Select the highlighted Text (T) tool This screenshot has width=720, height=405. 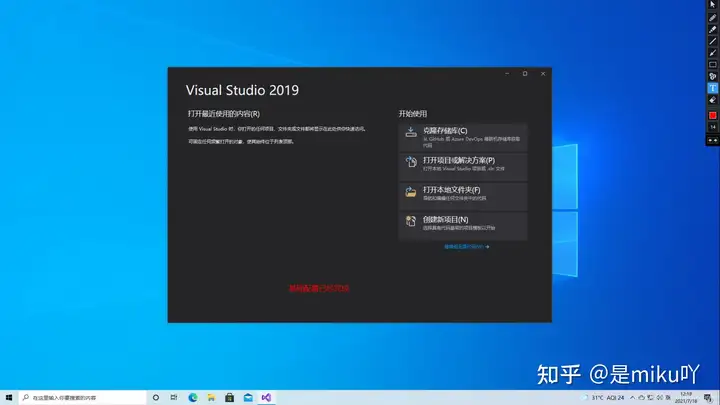[x=712, y=88]
